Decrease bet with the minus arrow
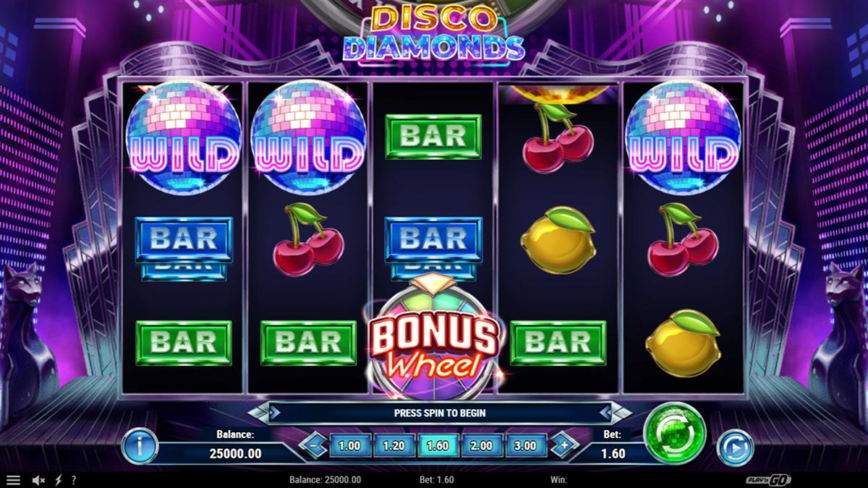 pyautogui.click(x=312, y=445)
